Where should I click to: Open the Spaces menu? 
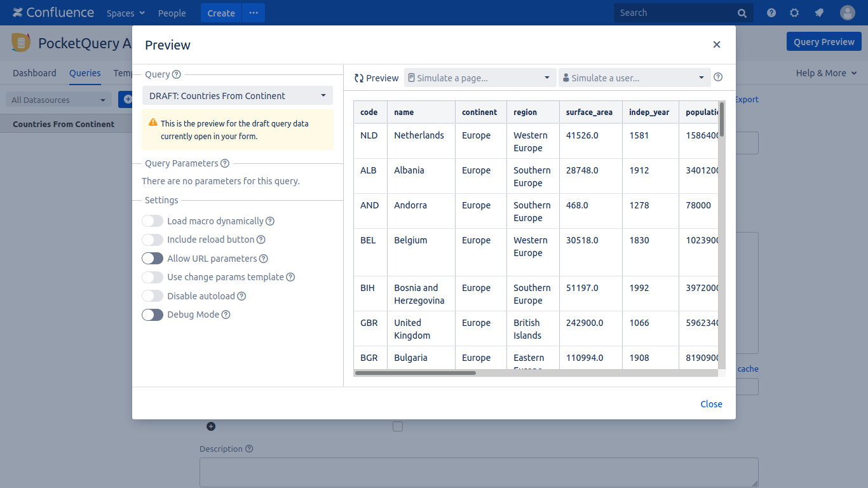pos(126,13)
